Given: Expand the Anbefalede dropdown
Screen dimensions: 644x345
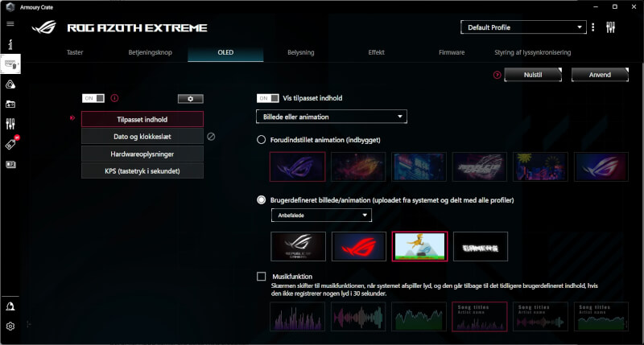Looking at the screenshot, I should click(321, 216).
